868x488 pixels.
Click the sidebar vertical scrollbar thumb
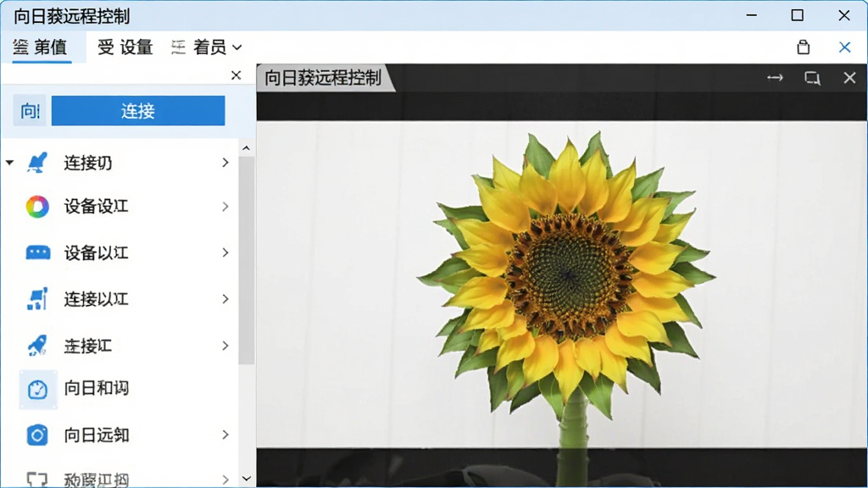(247, 260)
